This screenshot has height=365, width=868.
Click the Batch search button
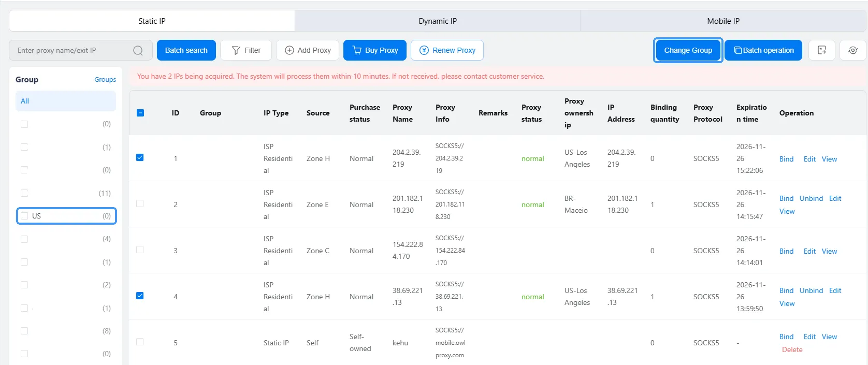[x=186, y=50]
